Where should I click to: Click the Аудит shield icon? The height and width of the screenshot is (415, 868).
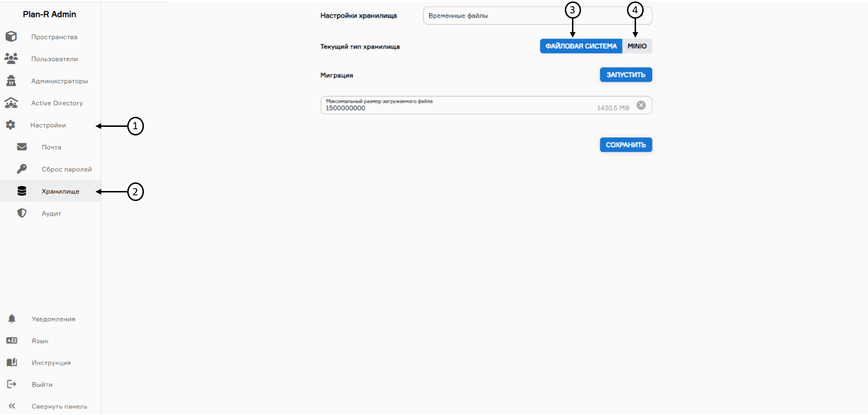[22, 213]
